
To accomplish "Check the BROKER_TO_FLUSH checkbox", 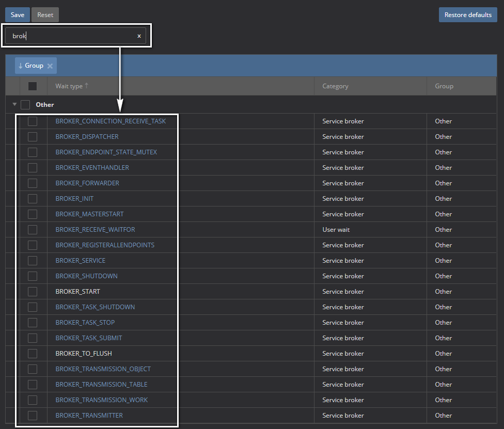I will pos(33,354).
